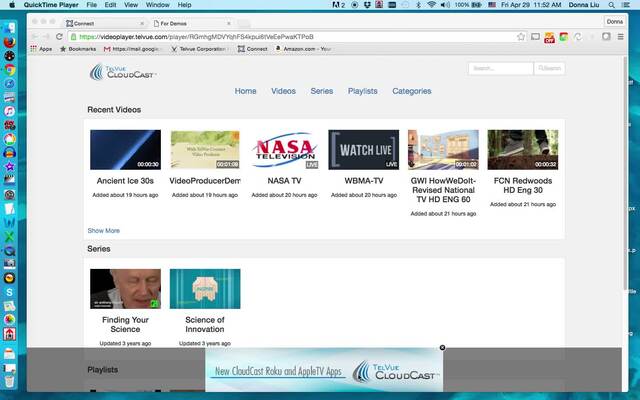Open Spotlight search magnifier icon
The height and width of the screenshot is (400, 640).
tap(611, 5)
